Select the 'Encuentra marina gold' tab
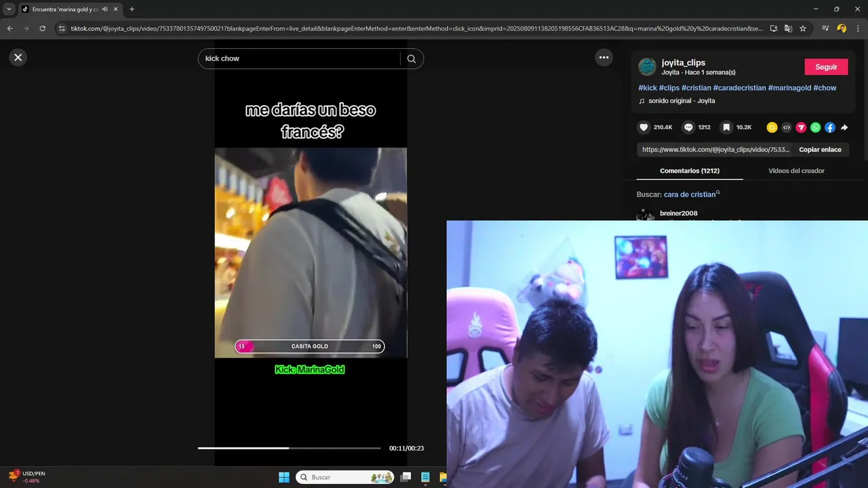The width and height of the screenshot is (868, 488). click(x=65, y=9)
